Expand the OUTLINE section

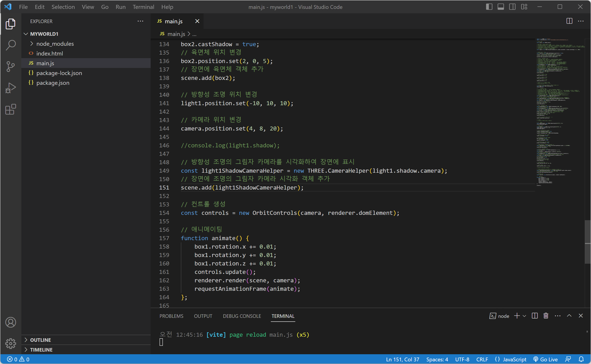pyautogui.click(x=40, y=340)
